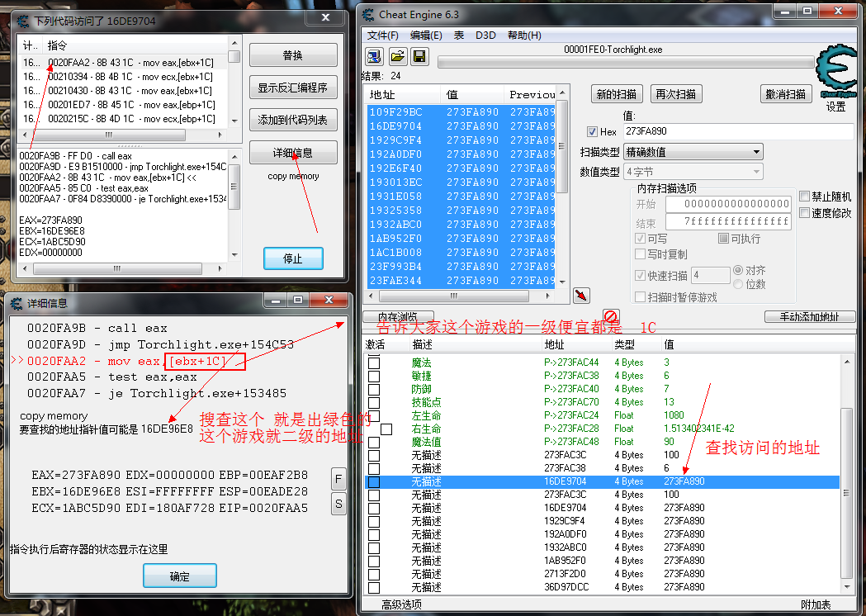Click 高级选项 at the bottom
The image size is (866, 616).
click(x=401, y=605)
